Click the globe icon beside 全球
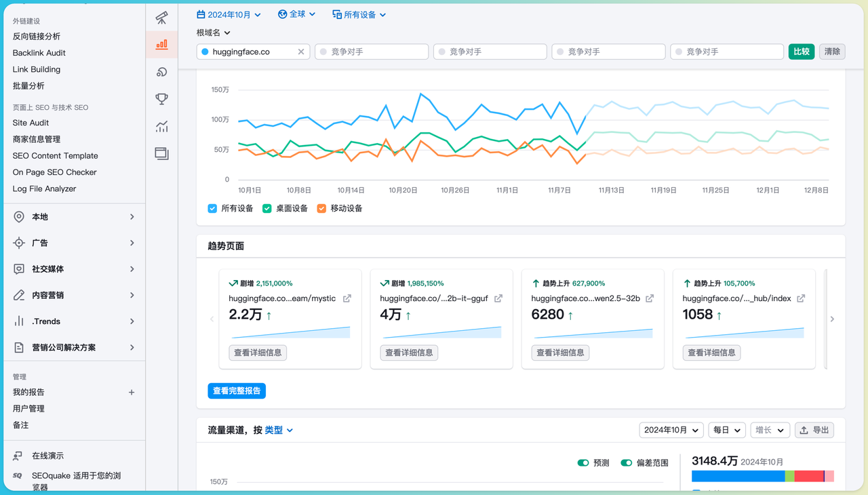The height and width of the screenshot is (495, 868). tap(282, 14)
